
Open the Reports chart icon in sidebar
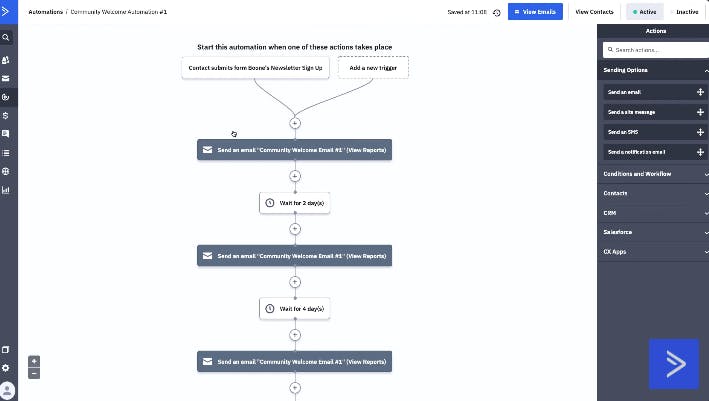click(6, 190)
